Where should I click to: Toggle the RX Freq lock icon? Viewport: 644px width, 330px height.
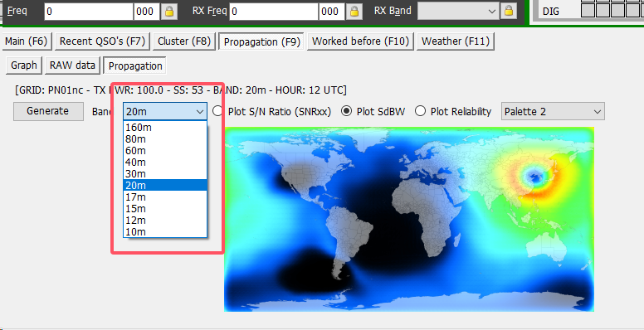(354, 12)
